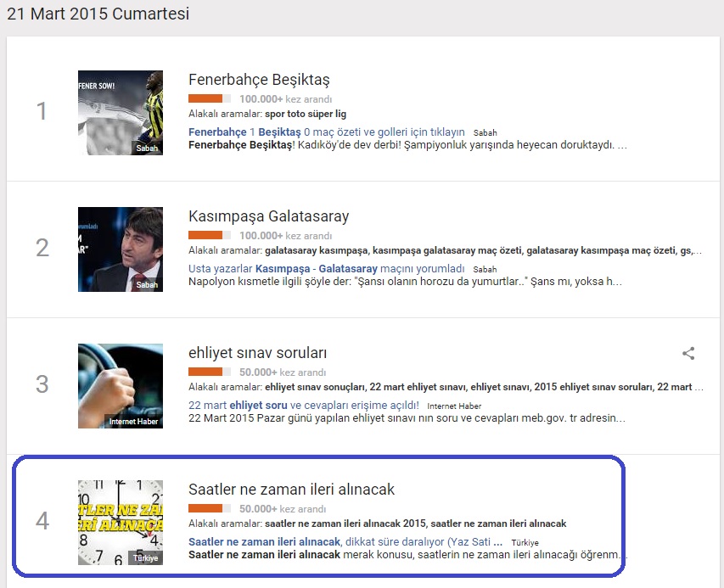Viewport: 724px width, 588px height.
Task: Click the 21 Mart 2015 Cumartesi date header
Action: (98, 14)
